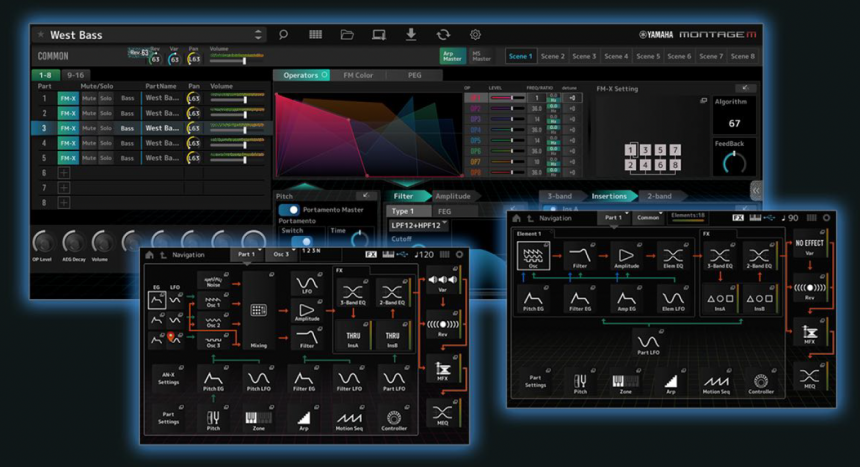Open Motion Seq in Osc 3 navigation window

pyautogui.click(x=349, y=420)
